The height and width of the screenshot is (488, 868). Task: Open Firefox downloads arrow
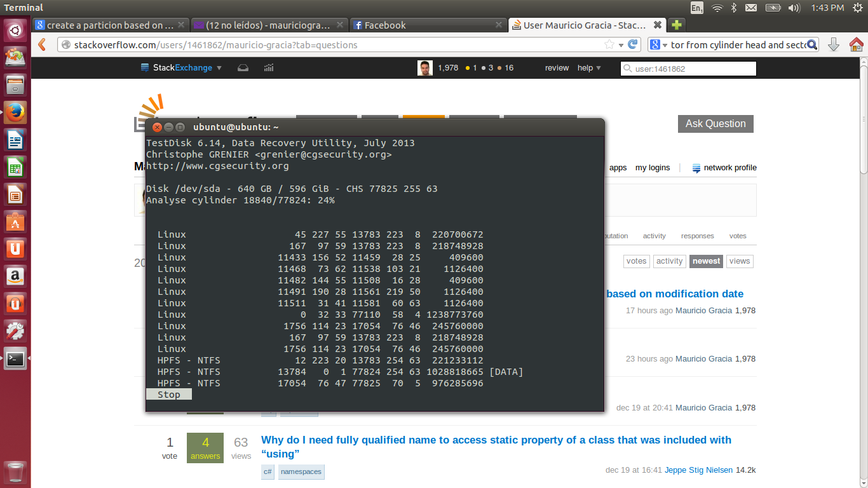click(x=834, y=44)
